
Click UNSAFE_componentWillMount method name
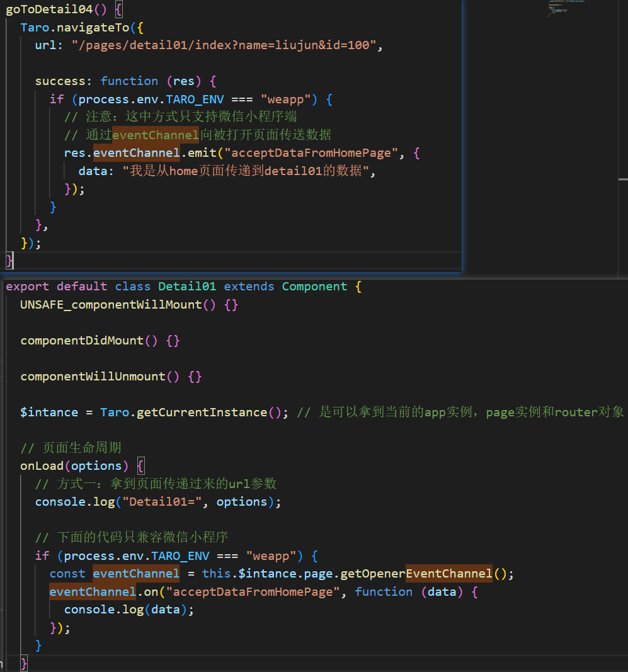click(x=111, y=305)
